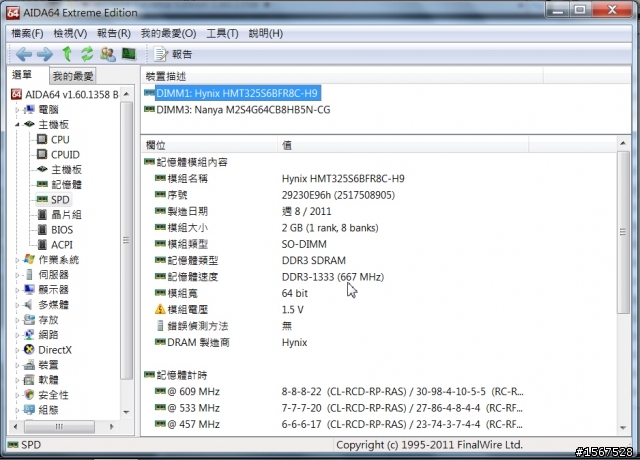Select the BIOS tree item
The width and height of the screenshot is (640, 460).
(62, 230)
